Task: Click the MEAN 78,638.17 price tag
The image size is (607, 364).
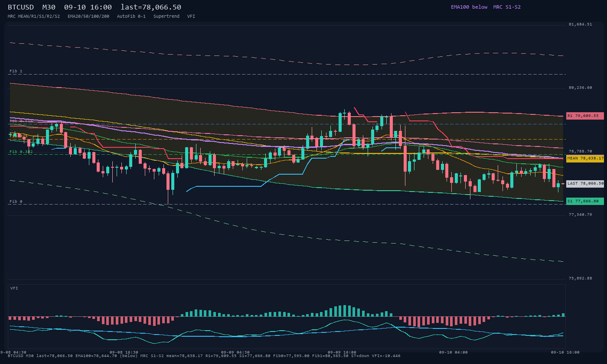Action: tap(585, 159)
